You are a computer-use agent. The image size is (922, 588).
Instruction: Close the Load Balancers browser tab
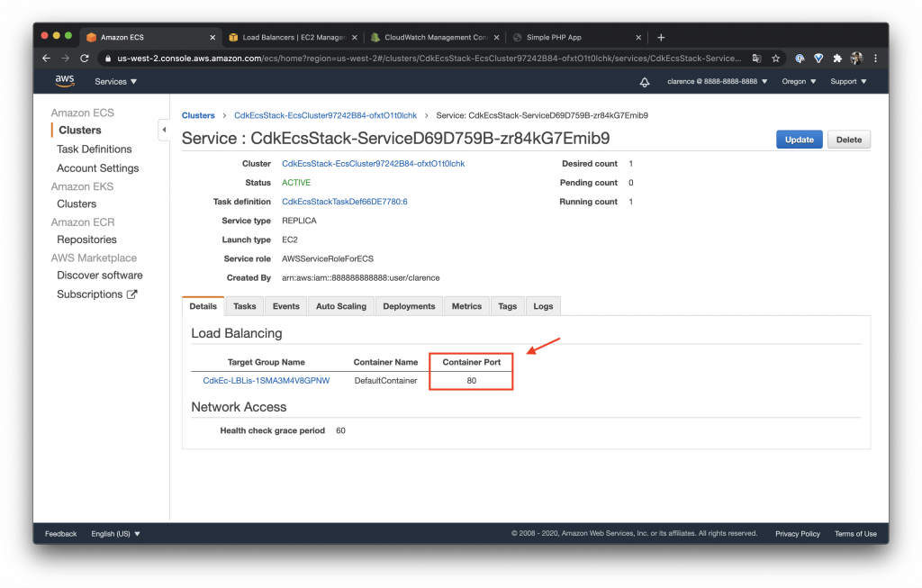click(355, 37)
